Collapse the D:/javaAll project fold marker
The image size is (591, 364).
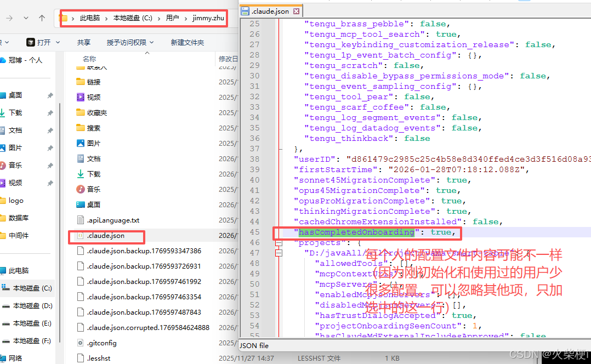(279, 253)
